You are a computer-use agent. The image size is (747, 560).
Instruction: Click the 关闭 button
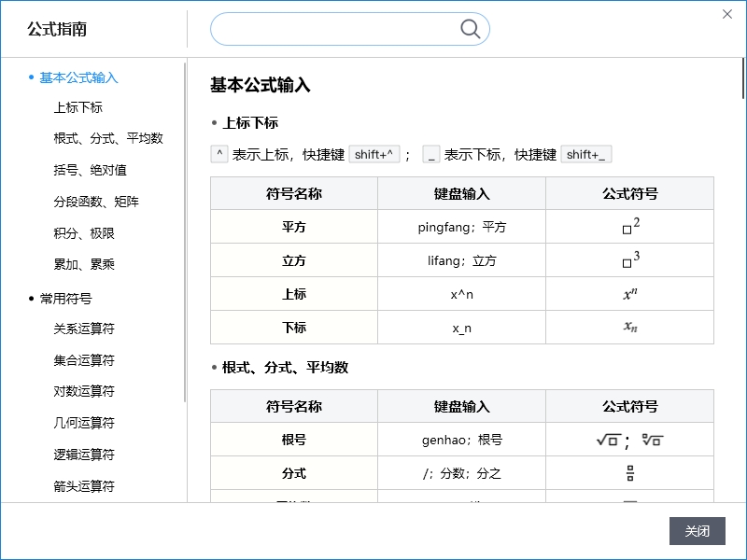pyautogui.click(x=697, y=531)
